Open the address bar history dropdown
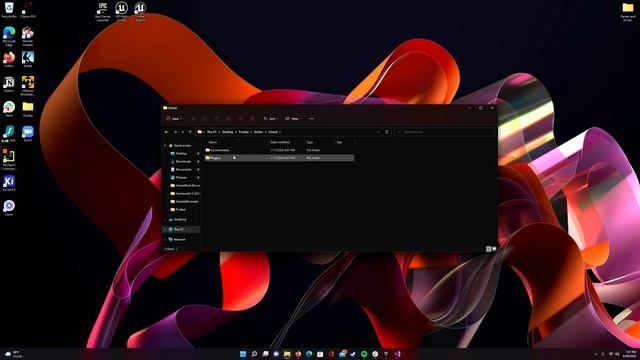 click(378, 132)
